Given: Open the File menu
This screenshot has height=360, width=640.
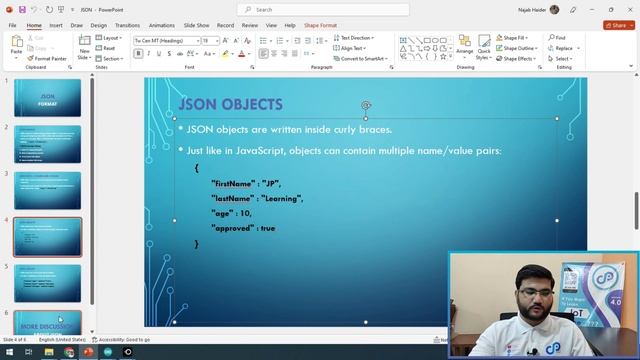Looking at the screenshot, I should 12,25.
